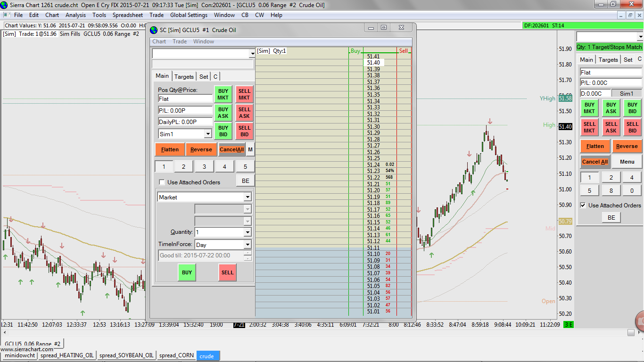This screenshot has width=644, height=362.
Task: Click the Pos Qty@Price field showing Flat
Action: pyautogui.click(x=185, y=99)
